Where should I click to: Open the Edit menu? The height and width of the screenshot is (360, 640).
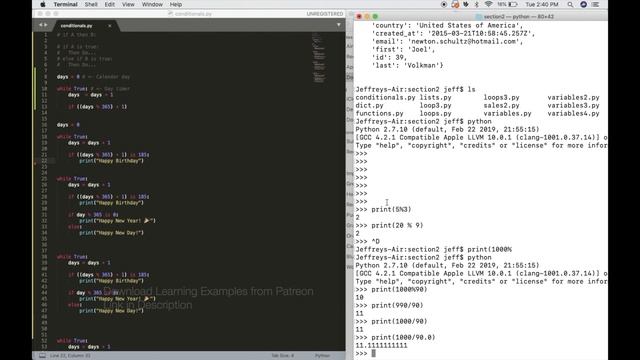pos(109,4)
